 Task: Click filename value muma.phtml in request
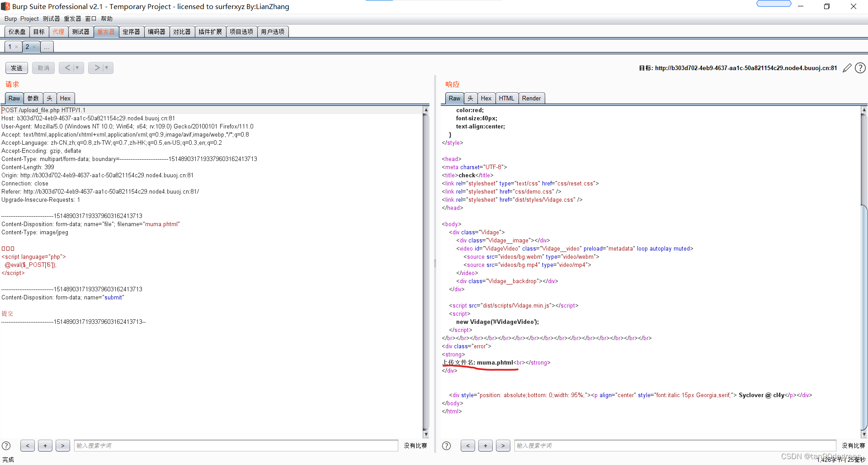[x=161, y=224]
